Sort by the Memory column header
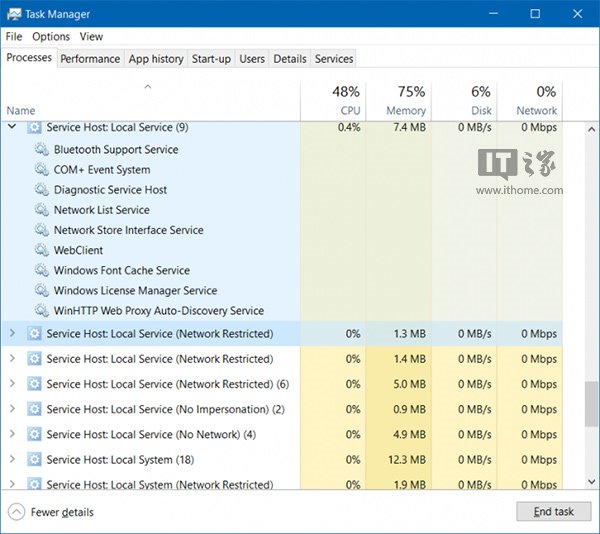The width and height of the screenshot is (600, 534). [x=399, y=101]
